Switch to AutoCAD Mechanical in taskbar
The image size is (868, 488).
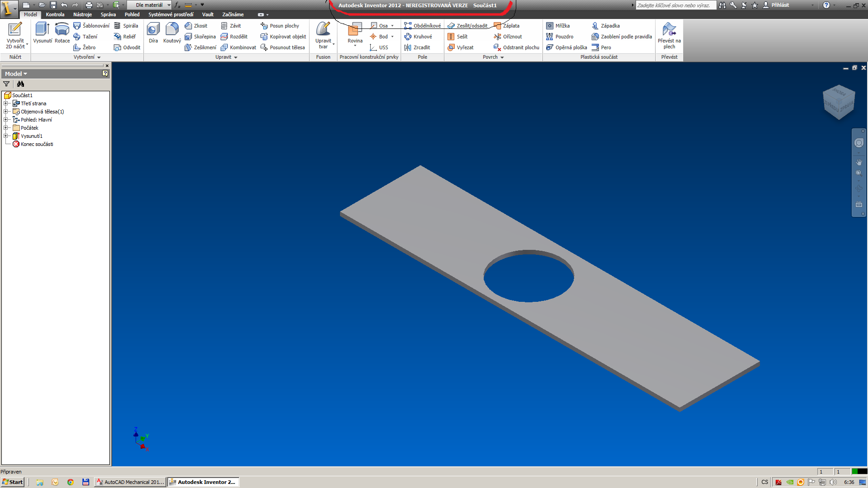130,482
